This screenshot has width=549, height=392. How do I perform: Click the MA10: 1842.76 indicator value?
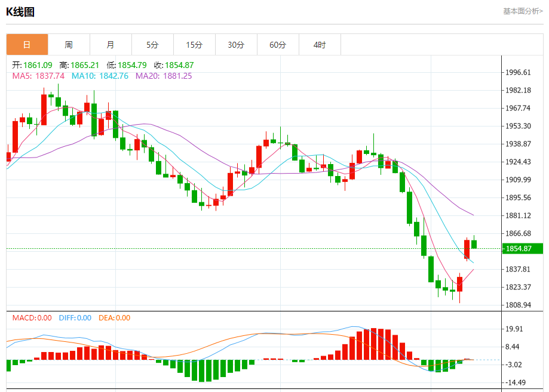pos(100,76)
